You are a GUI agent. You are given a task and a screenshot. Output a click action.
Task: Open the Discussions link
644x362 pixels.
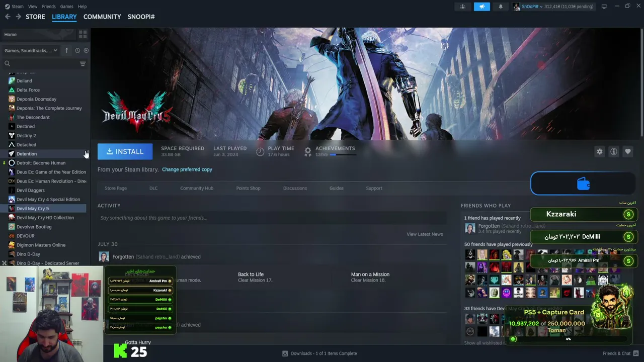295,188
